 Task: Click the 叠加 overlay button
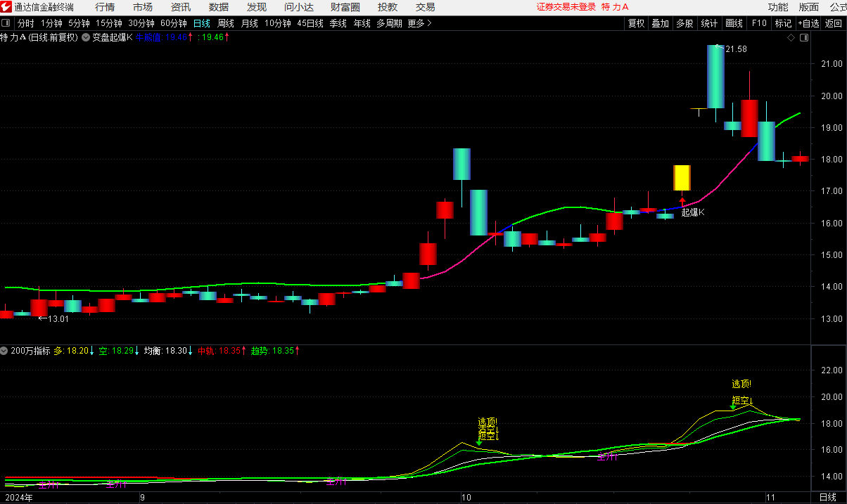click(661, 23)
